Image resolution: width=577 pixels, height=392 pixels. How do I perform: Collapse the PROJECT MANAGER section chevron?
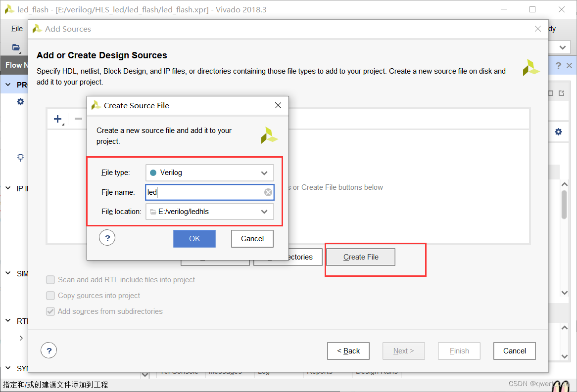[x=8, y=85]
